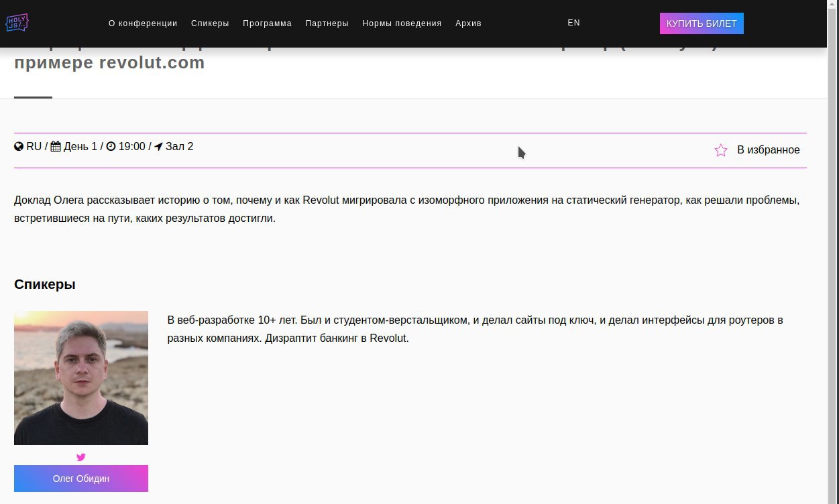The height and width of the screenshot is (504, 839).
Task: Click the globe language icon
Action: click(x=19, y=147)
